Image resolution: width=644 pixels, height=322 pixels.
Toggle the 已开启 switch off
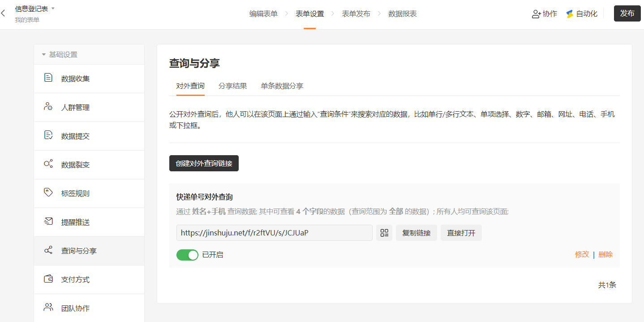187,255
